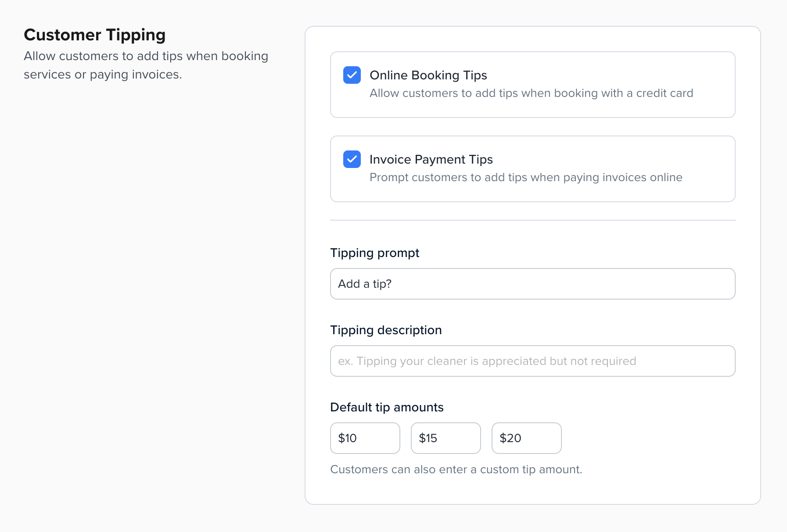Click the Invoice Payment Tips card
The height and width of the screenshot is (532, 787).
532,169
